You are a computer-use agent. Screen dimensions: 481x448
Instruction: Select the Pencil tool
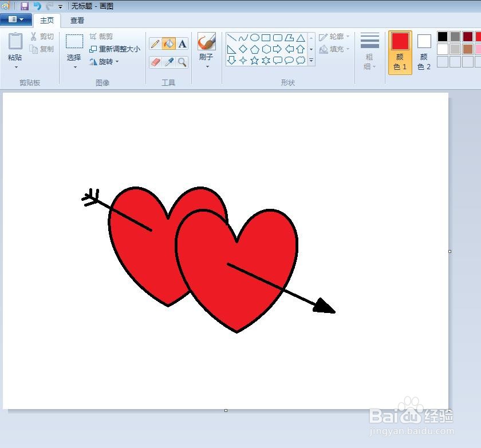pos(155,44)
